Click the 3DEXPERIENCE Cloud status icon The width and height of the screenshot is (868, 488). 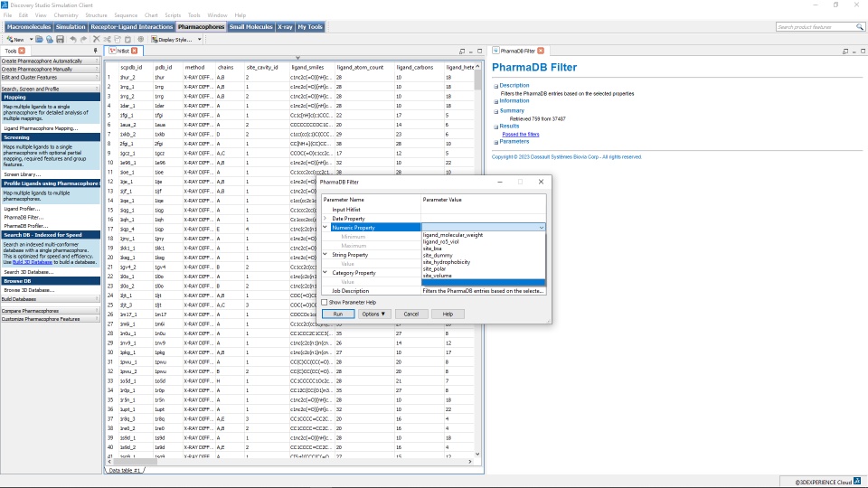tap(857, 482)
